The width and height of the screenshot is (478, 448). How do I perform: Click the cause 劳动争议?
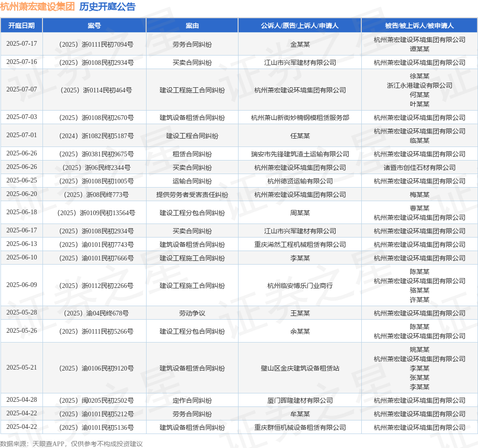[x=192, y=313]
